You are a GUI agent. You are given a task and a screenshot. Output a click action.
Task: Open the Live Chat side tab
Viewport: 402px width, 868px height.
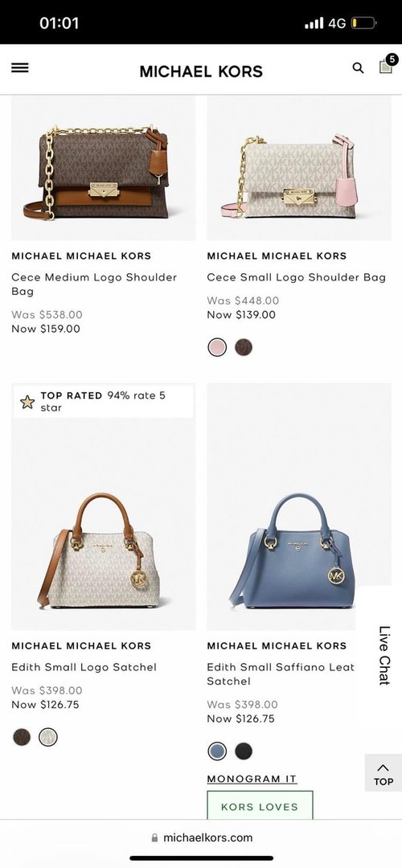click(x=384, y=656)
